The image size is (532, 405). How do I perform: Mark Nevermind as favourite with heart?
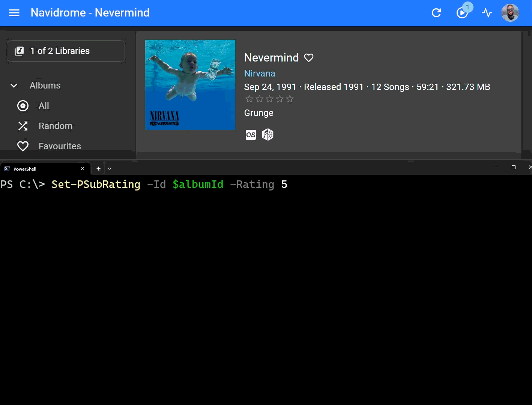309,58
